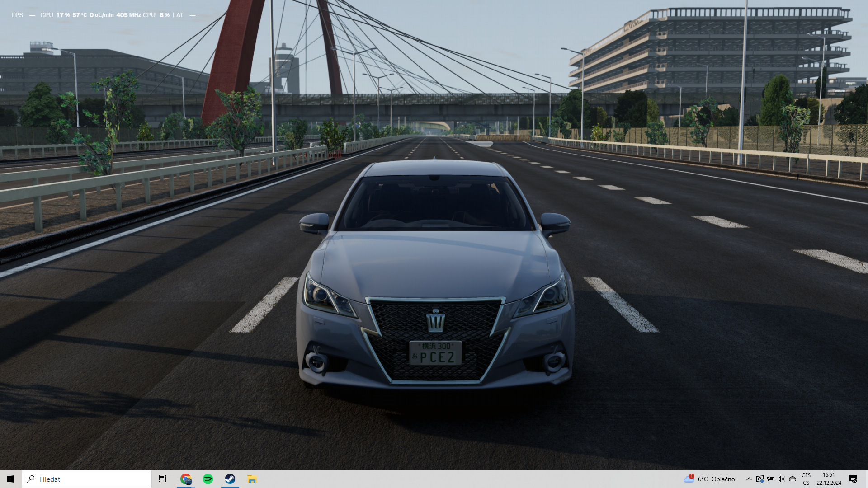Open Steam from the taskbar
868x488 pixels.
pos(230,479)
